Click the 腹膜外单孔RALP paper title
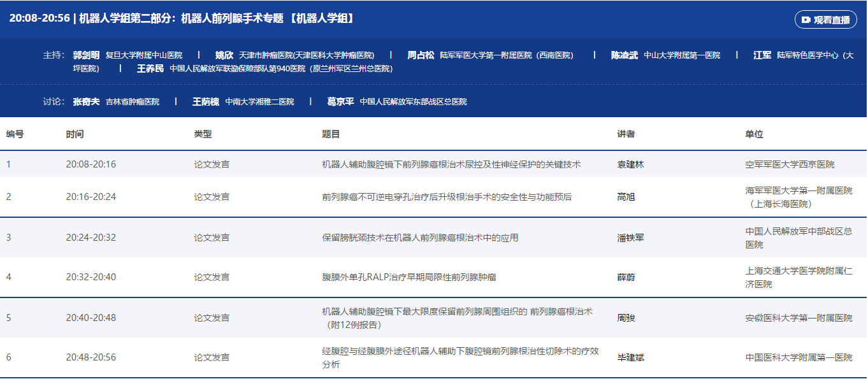 tap(409, 277)
